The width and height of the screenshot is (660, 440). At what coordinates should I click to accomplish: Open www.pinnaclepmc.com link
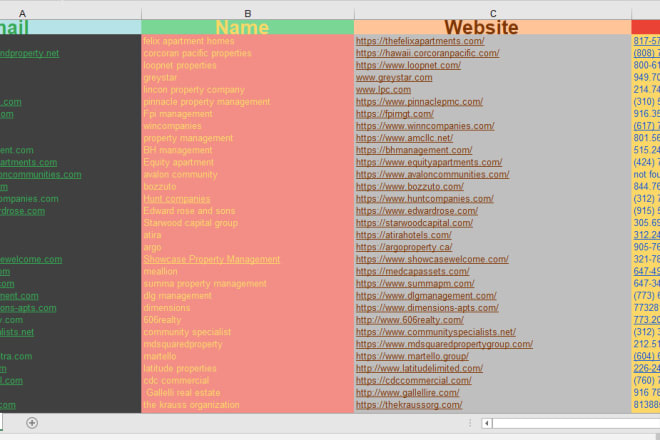point(419,102)
